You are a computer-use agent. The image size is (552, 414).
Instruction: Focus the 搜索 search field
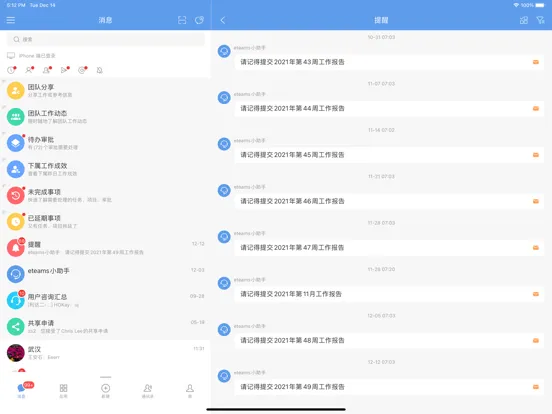[106, 39]
